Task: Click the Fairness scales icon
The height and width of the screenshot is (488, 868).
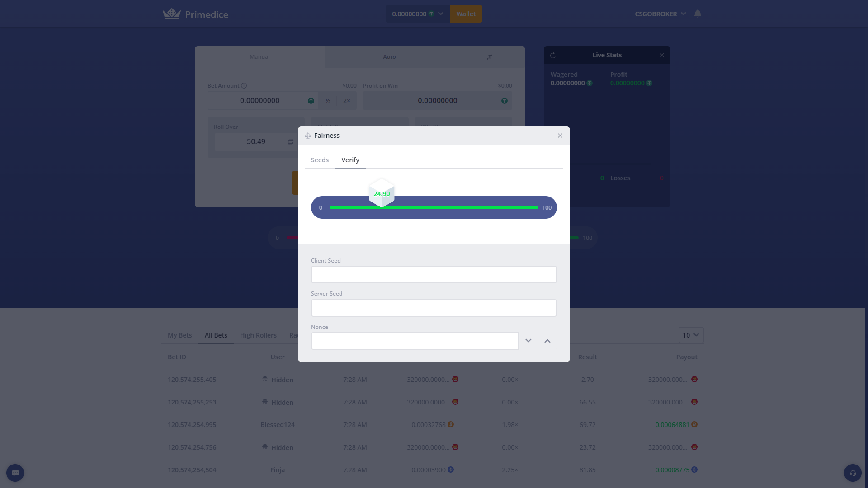Action: [308, 136]
